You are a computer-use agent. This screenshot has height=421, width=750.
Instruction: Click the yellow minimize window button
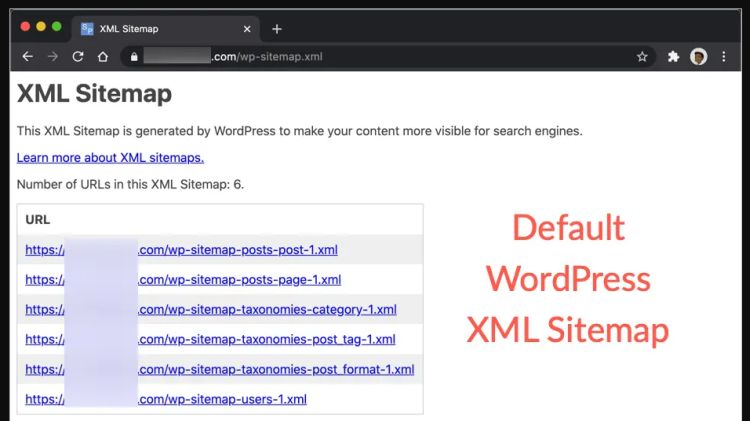(x=41, y=27)
